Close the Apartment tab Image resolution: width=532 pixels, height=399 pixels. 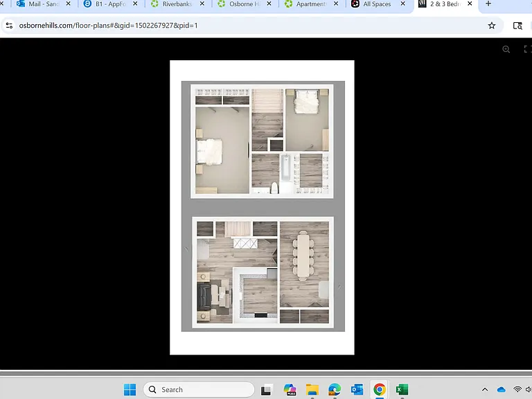pyautogui.click(x=335, y=3)
